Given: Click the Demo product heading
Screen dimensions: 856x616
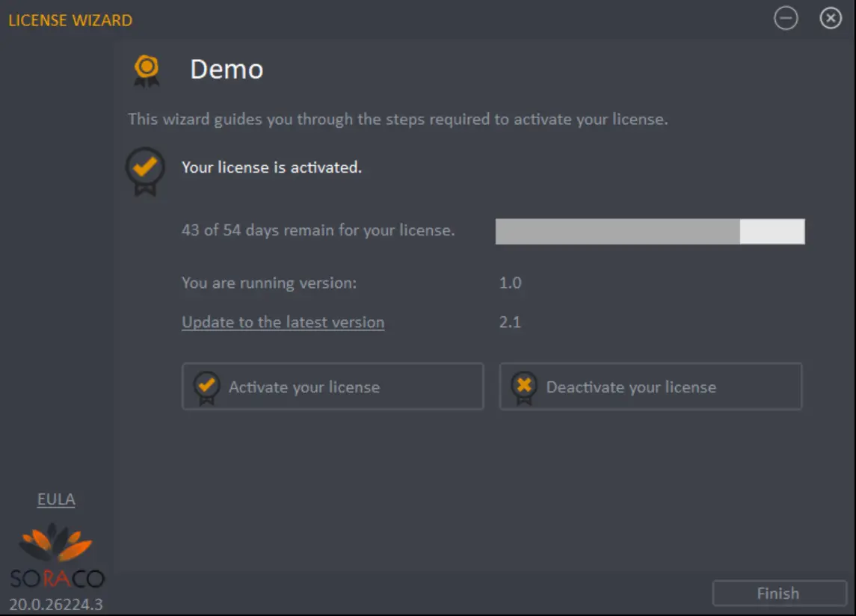Looking at the screenshot, I should (227, 70).
